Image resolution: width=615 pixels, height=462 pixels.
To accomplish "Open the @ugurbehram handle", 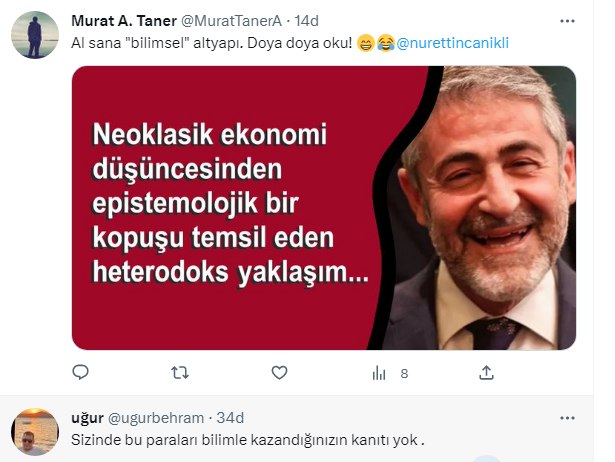I will 156,418.
